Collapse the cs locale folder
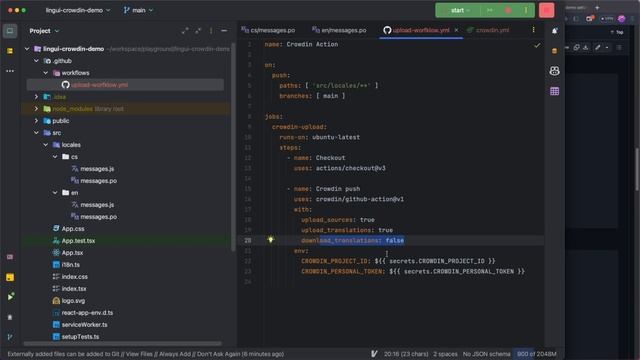This screenshot has height=360, width=640. pyautogui.click(x=55, y=157)
